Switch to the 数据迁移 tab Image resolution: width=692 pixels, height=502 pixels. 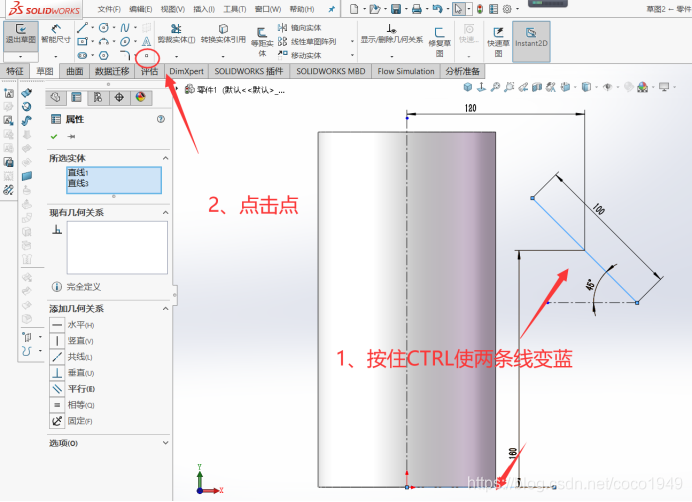[112, 71]
